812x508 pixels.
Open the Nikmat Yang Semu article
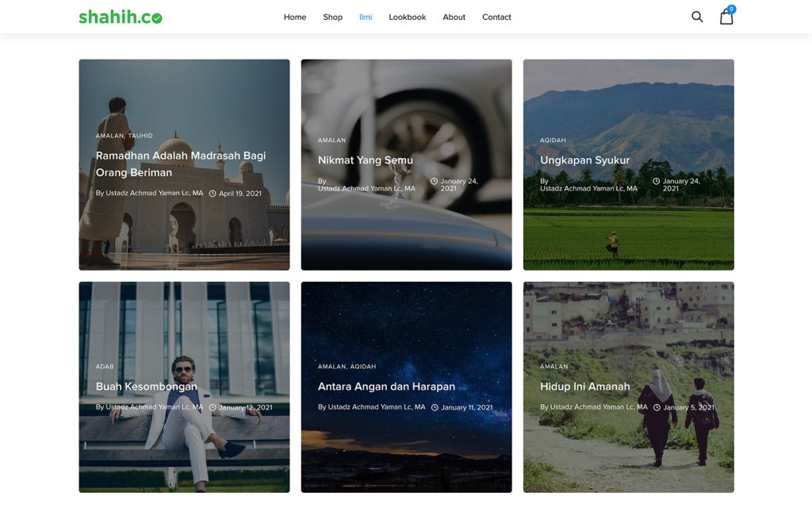coord(366,160)
